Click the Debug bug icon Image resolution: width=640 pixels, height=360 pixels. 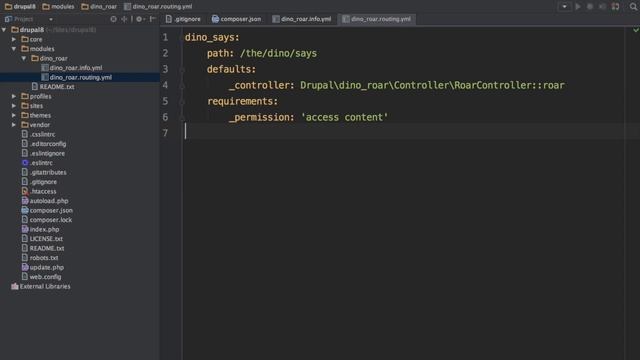590,7
